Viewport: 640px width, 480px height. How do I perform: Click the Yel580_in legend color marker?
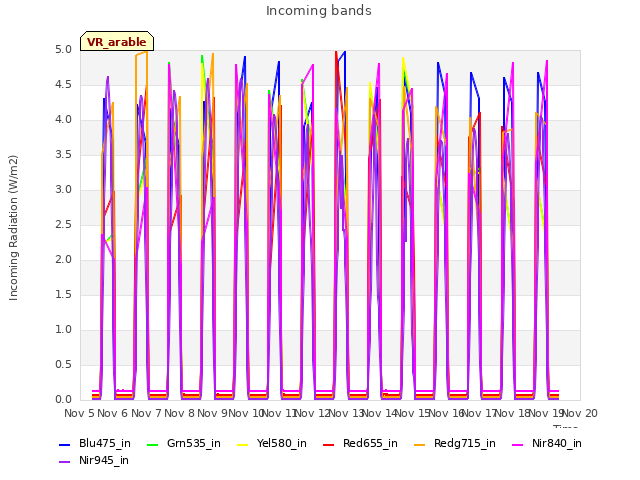pos(242,444)
